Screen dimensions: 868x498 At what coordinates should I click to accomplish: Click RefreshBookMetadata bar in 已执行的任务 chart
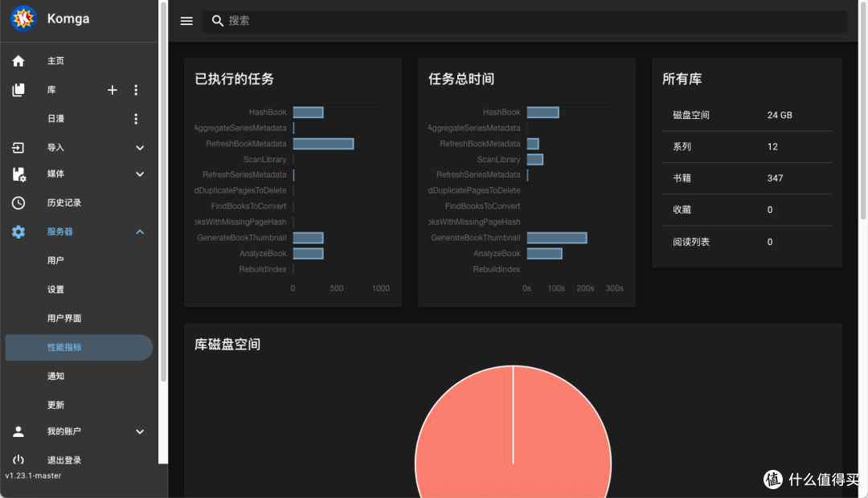tap(323, 144)
